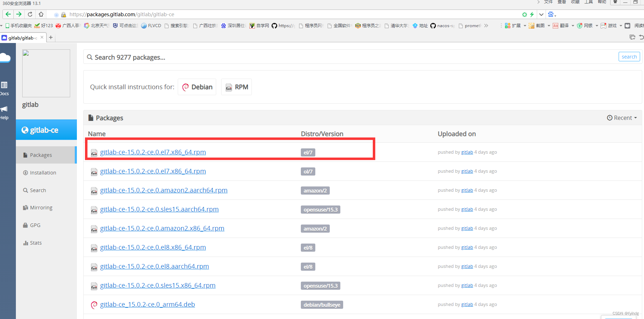Select the Packages item in the gitlab-ce sidebar
Screen dimensions: 644x319
[41, 155]
